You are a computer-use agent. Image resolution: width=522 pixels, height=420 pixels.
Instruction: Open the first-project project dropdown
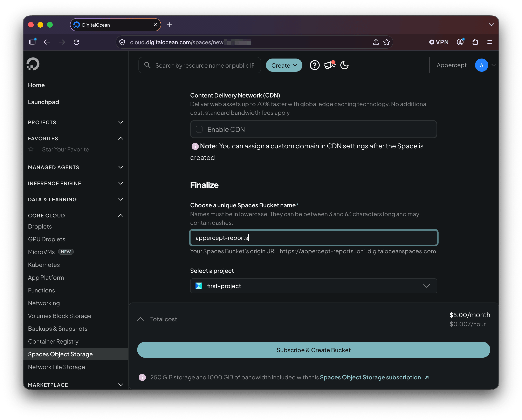pyautogui.click(x=314, y=286)
